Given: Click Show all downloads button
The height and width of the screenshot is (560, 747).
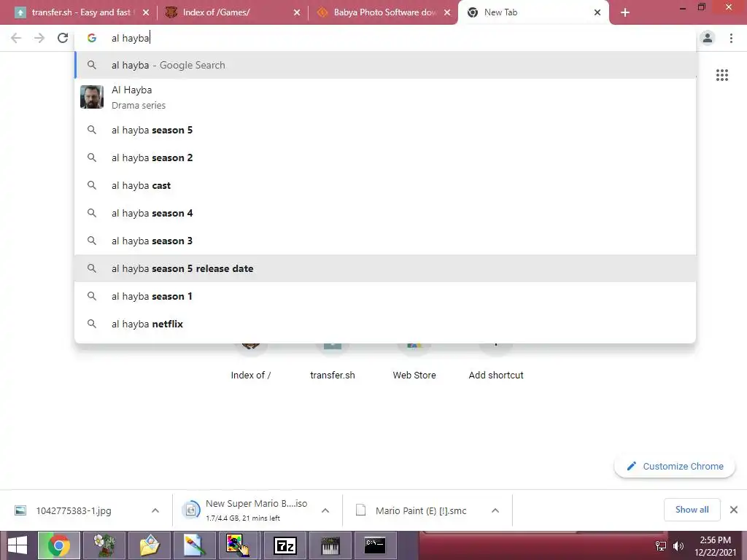Looking at the screenshot, I should pyautogui.click(x=692, y=510).
